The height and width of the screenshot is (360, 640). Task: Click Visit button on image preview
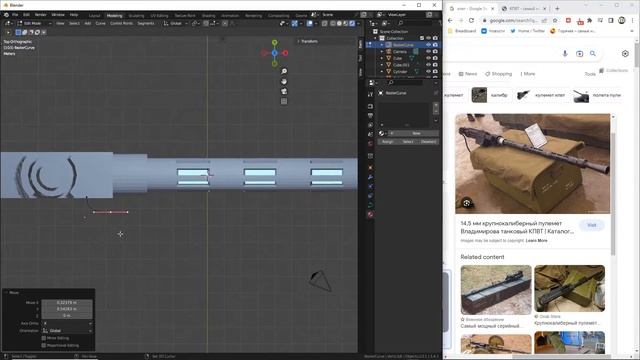(591, 225)
